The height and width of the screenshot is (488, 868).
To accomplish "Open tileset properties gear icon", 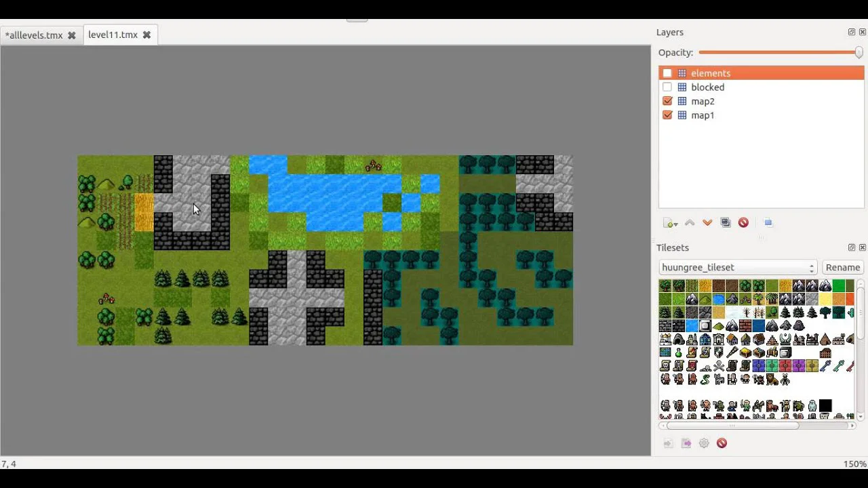I will [704, 443].
